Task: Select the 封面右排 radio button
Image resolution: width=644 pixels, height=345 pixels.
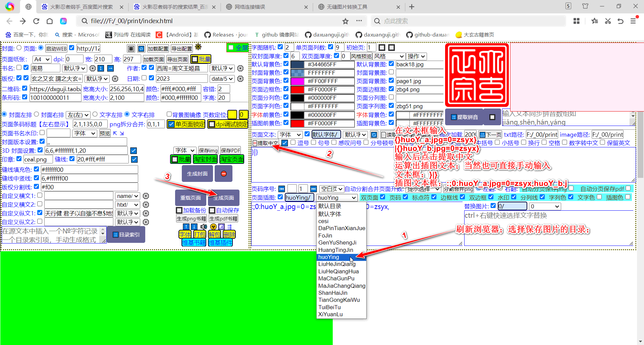Action: pos(37,115)
